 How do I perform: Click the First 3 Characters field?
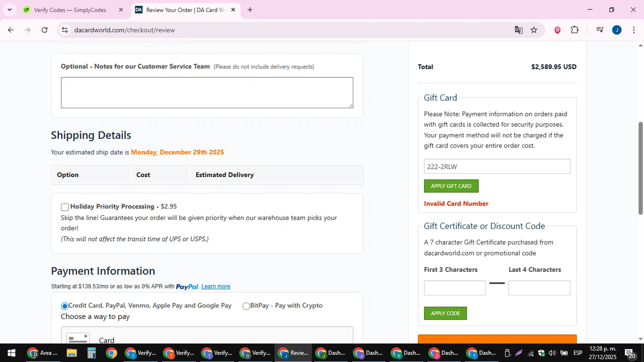(455, 288)
